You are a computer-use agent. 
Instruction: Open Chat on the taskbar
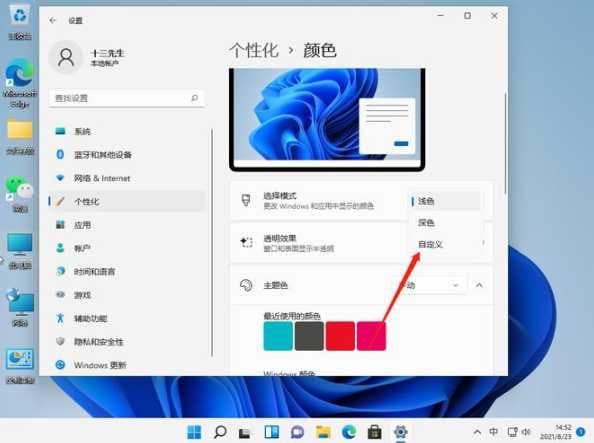point(297,432)
